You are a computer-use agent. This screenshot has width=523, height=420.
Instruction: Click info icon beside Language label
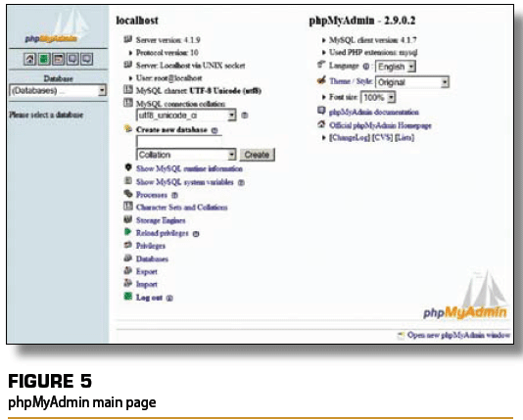[366, 67]
